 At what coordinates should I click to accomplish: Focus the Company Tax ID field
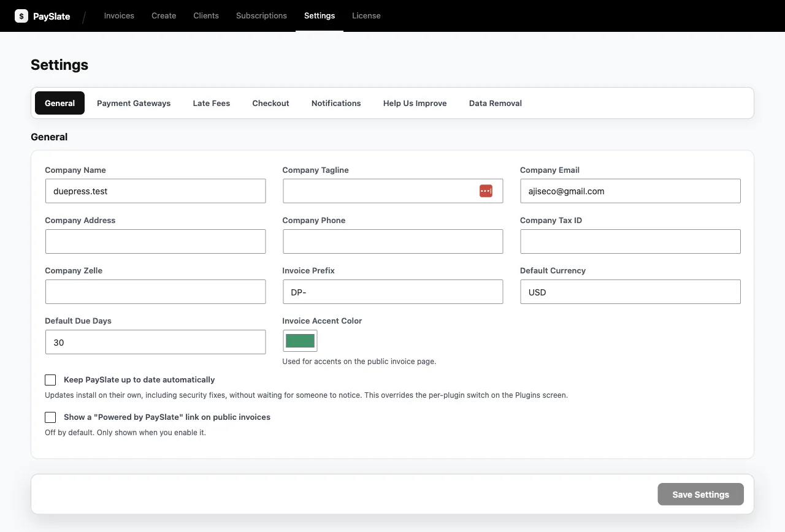pos(630,241)
